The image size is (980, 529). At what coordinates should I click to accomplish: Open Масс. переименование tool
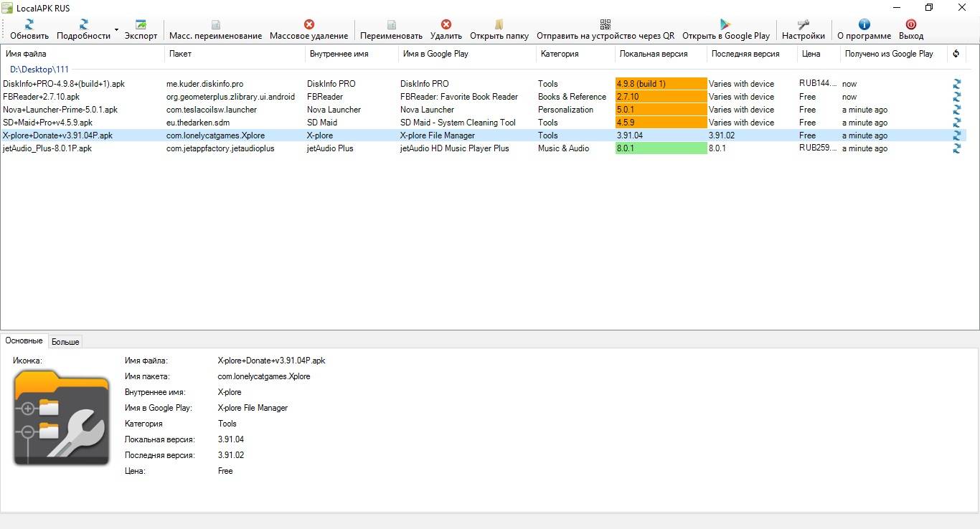[x=215, y=29]
